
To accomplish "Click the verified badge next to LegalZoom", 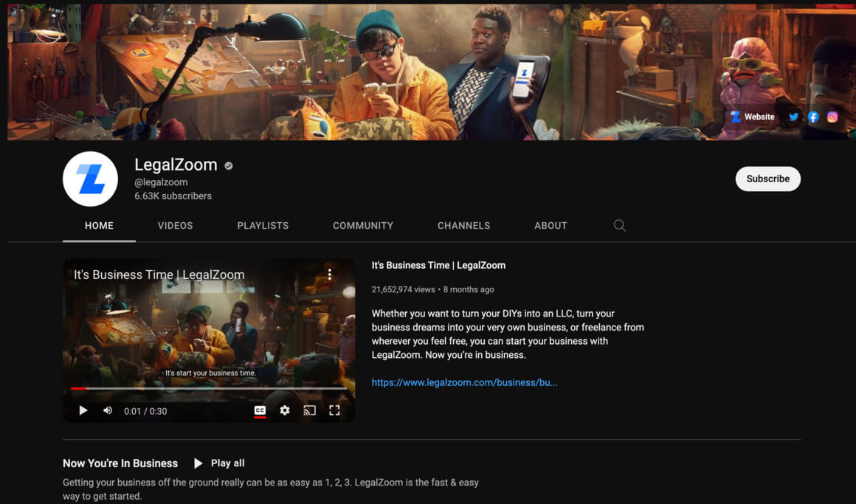I will click(x=229, y=165).
